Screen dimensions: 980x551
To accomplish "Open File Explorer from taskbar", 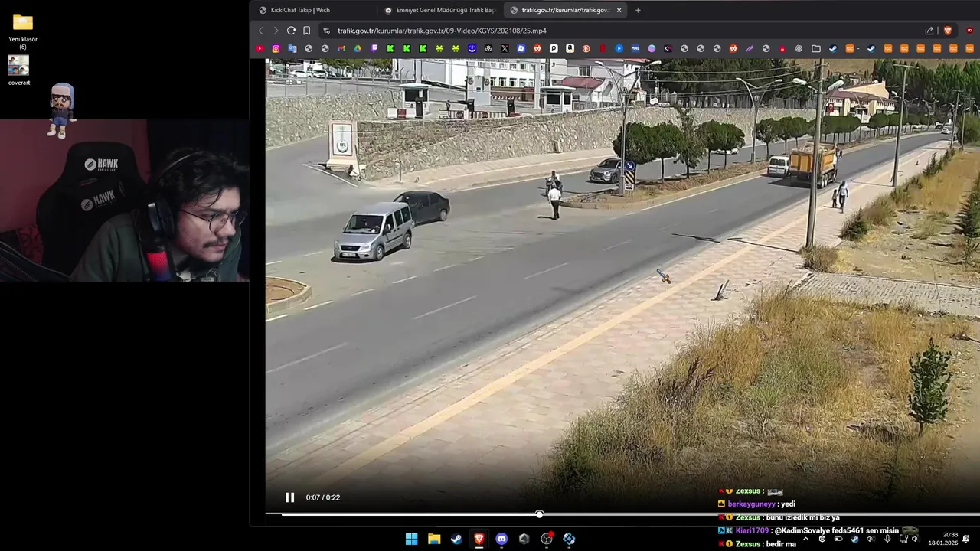I will pos(433,539).
